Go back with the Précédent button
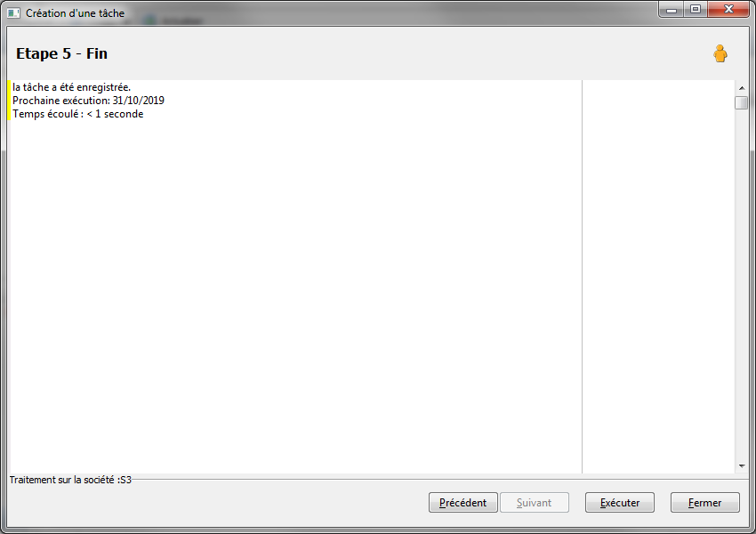The width and height of the screenshot is (756, 534). tap(462, 503)
